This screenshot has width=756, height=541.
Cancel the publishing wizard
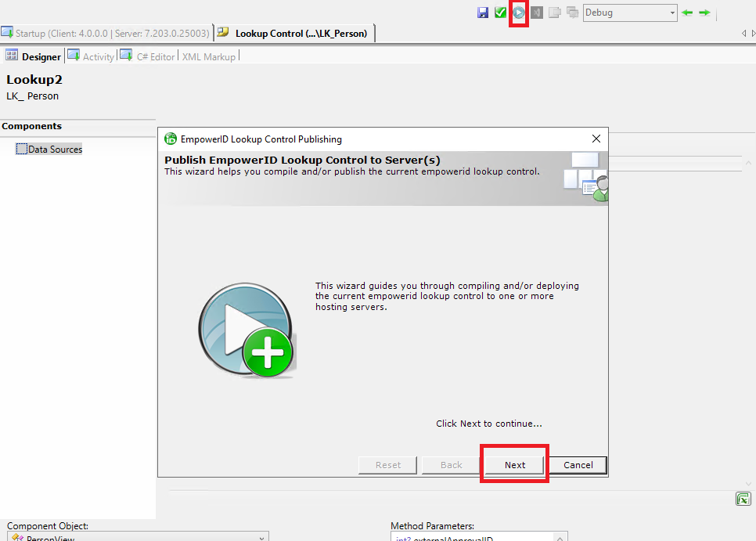[x=578, y=465]
